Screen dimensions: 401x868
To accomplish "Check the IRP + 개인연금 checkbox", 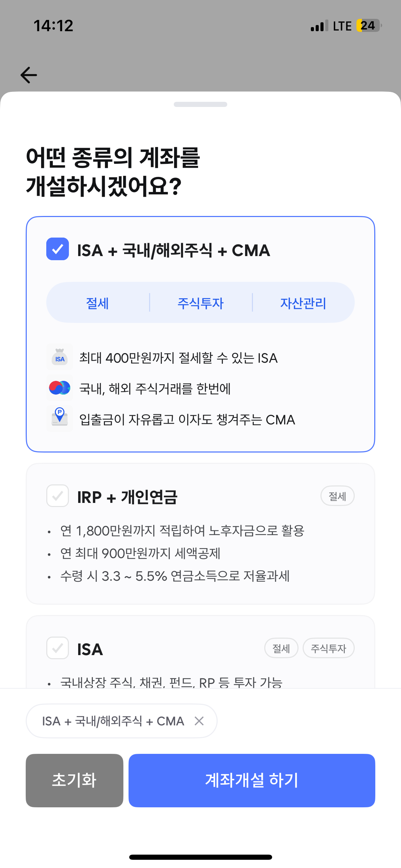I will point(58,496).
